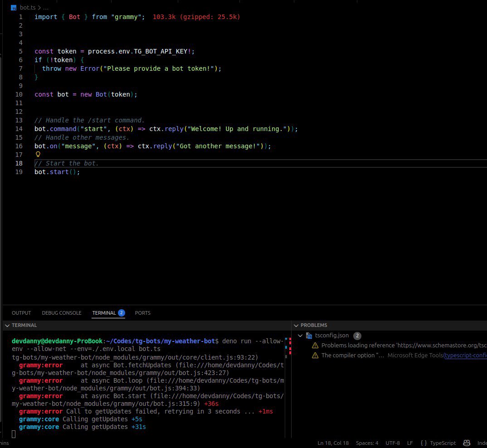
Task: Click LF end-of-line selector
Action: click(x=410, y=443)
